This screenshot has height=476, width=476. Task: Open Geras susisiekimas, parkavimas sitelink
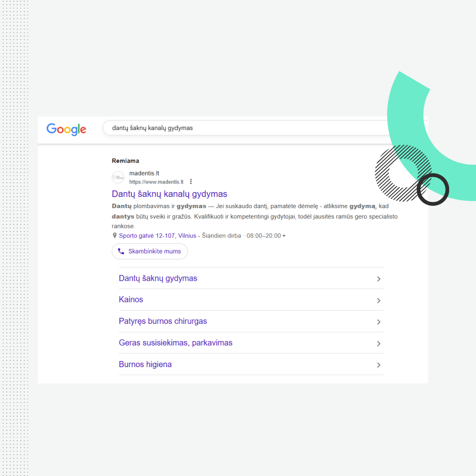click(175, 343)
